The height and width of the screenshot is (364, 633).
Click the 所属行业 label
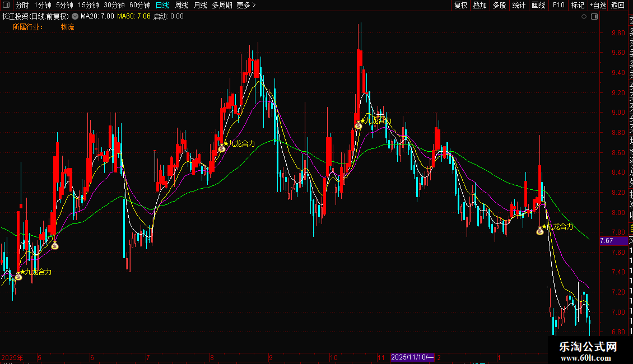27,27
